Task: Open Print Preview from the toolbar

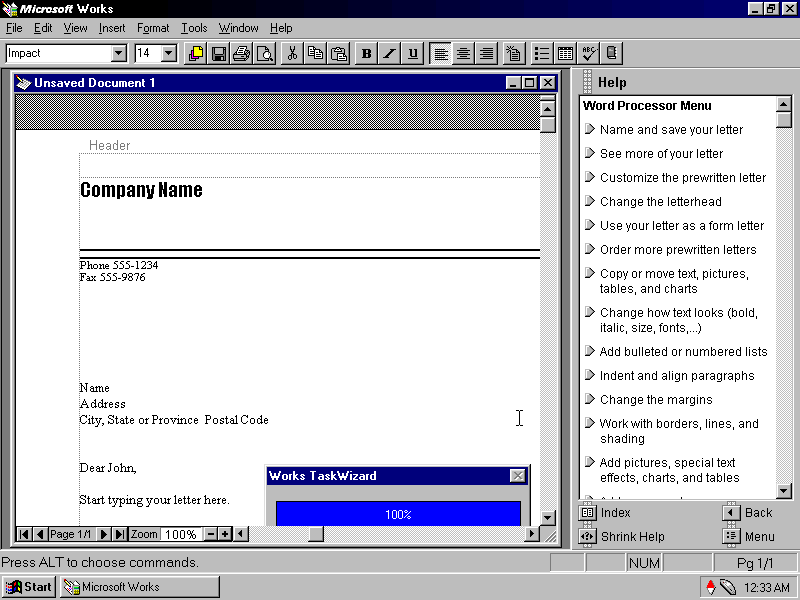Action: coord(264,54)
